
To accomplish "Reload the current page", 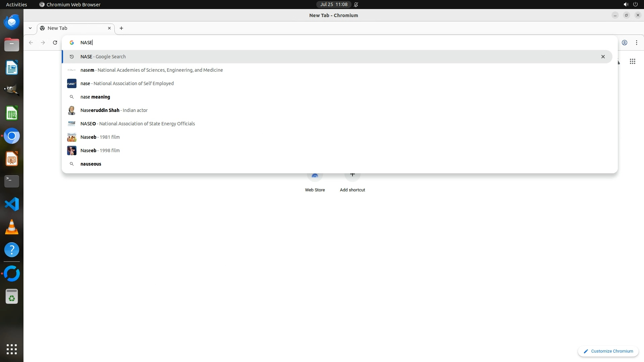I will 55,43.
